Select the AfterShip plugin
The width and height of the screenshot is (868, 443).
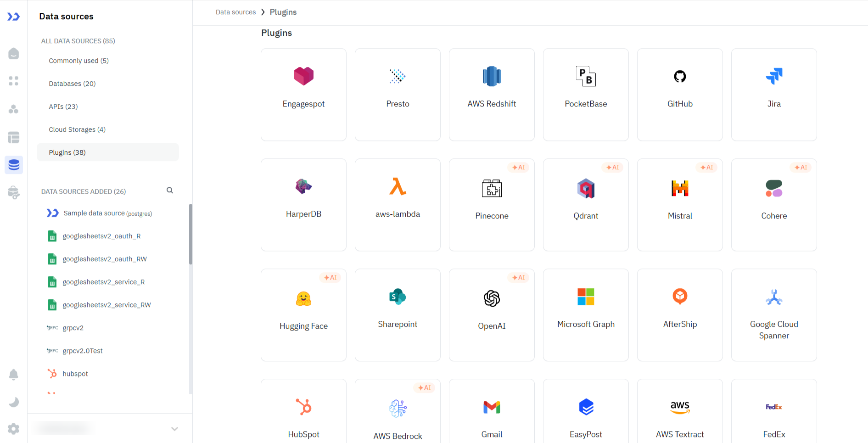pos(680,315)
